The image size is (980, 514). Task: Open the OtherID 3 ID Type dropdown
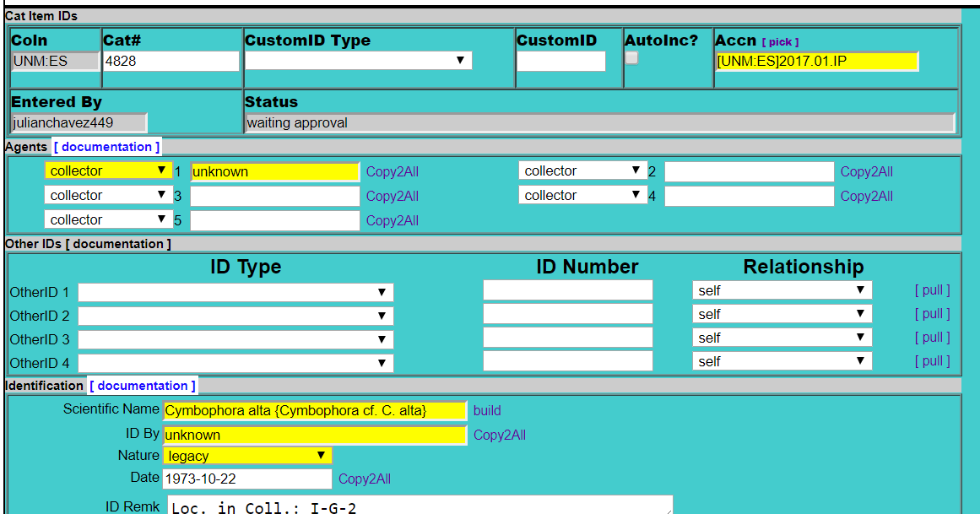[236, 339]
